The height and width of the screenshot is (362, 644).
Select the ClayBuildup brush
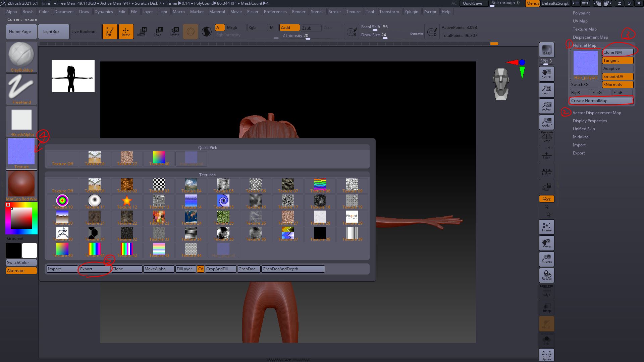[x=21, y=55]
